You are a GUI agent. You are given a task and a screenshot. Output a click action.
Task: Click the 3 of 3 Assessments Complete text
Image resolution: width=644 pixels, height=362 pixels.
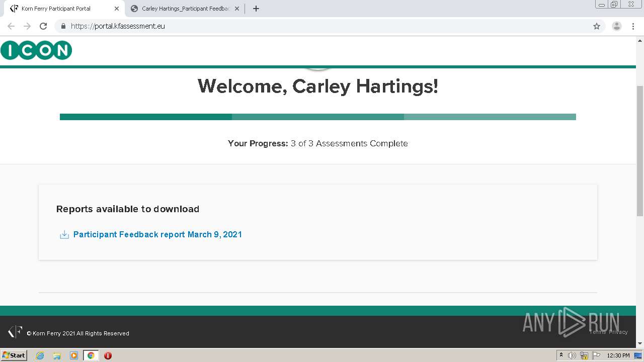349,143
